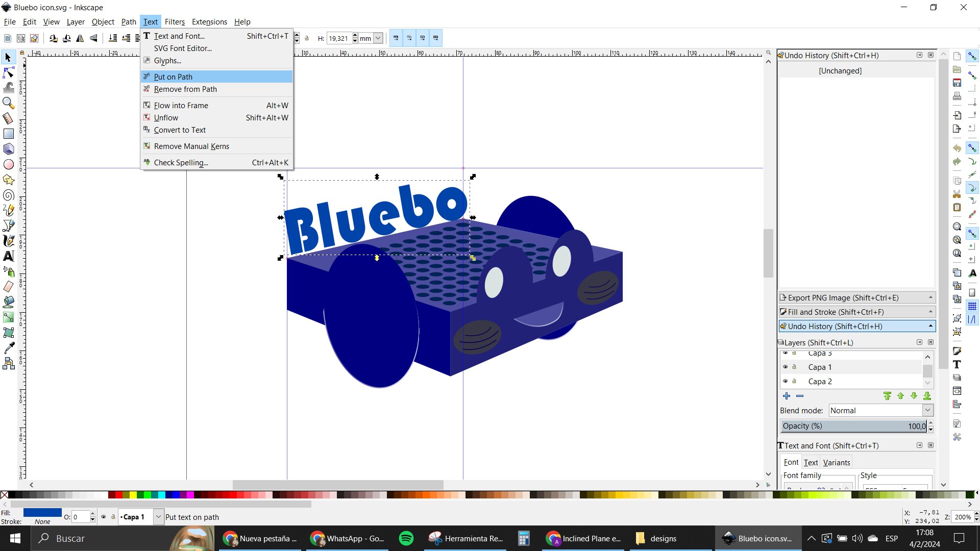
Task: Toggle lock on layer Capa 2
Action: [x=794, y=381]
